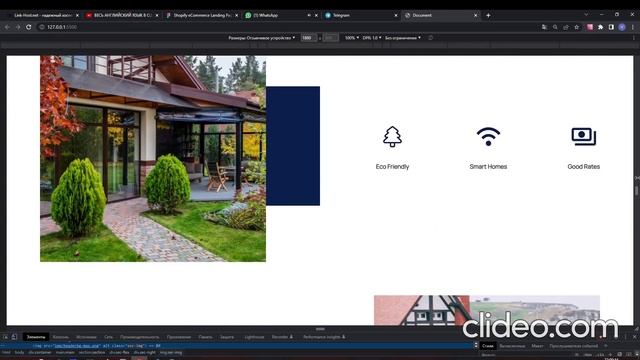Click the viewport width input field

(309, 38)
